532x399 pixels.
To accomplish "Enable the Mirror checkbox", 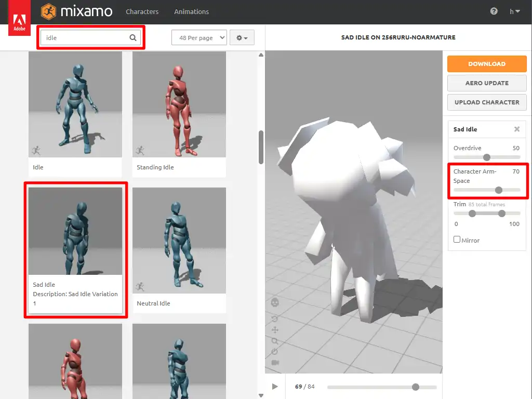I will 457,240.
